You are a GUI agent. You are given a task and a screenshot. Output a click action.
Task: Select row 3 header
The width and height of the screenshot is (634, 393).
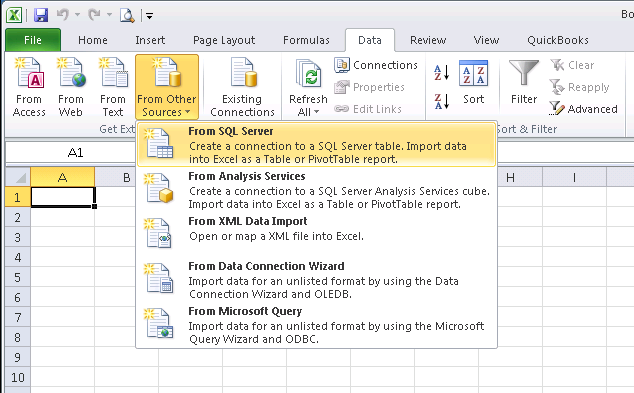pos(17,237)
